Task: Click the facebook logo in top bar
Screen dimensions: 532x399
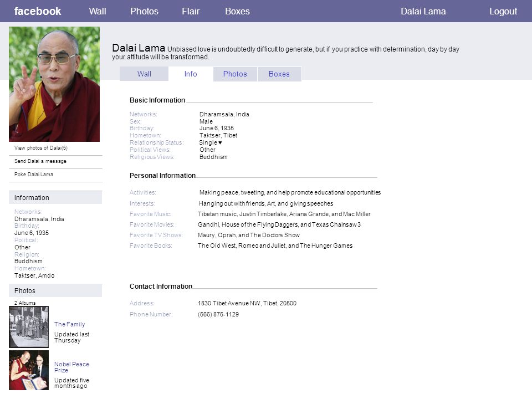Action: point(38,11)
